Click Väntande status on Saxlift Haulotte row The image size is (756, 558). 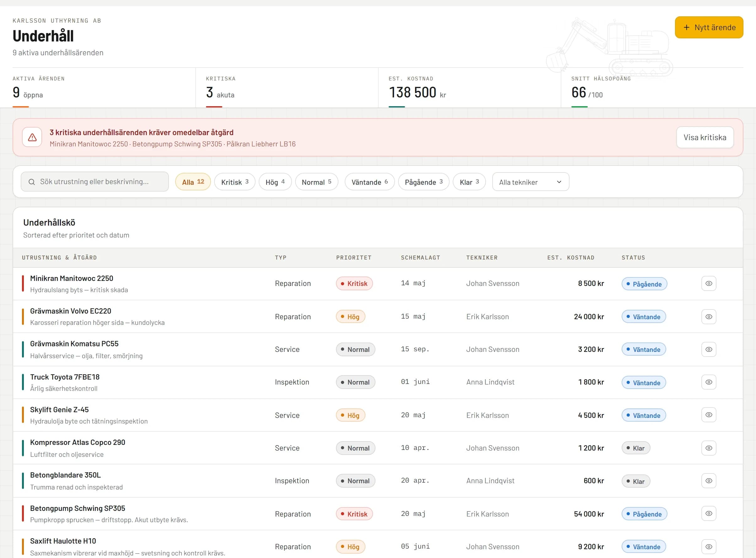coord(643,546)
